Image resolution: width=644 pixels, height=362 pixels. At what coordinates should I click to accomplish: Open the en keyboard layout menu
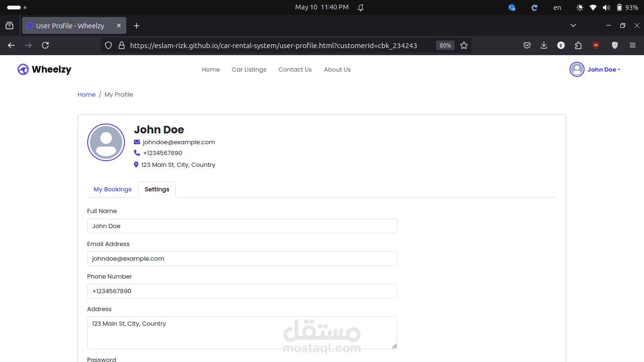(x=557, y=8)
